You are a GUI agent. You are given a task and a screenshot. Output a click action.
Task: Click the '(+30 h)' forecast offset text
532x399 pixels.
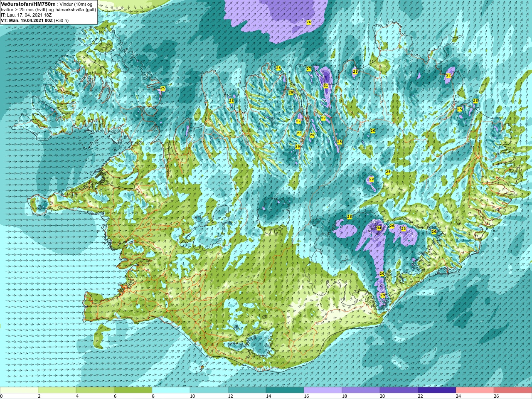click(x=62, y=20)
